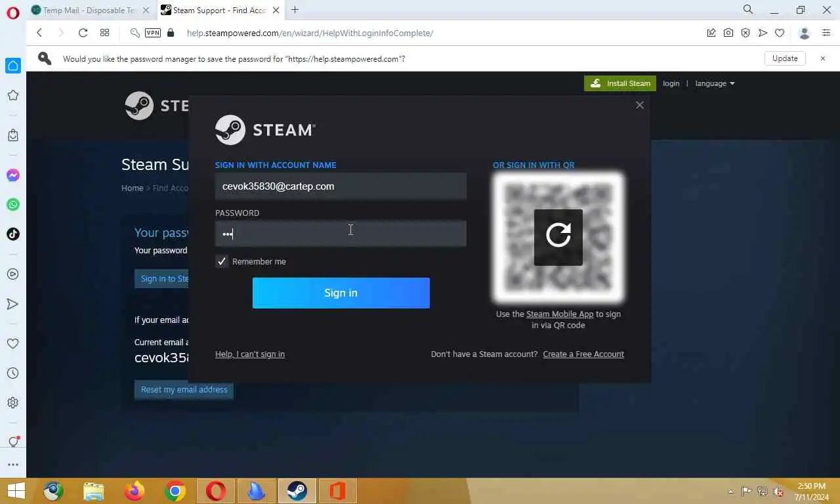Open the Opera menu logo
The width and height of the screenshot is (840, 504).
click(x=13, y=12)
